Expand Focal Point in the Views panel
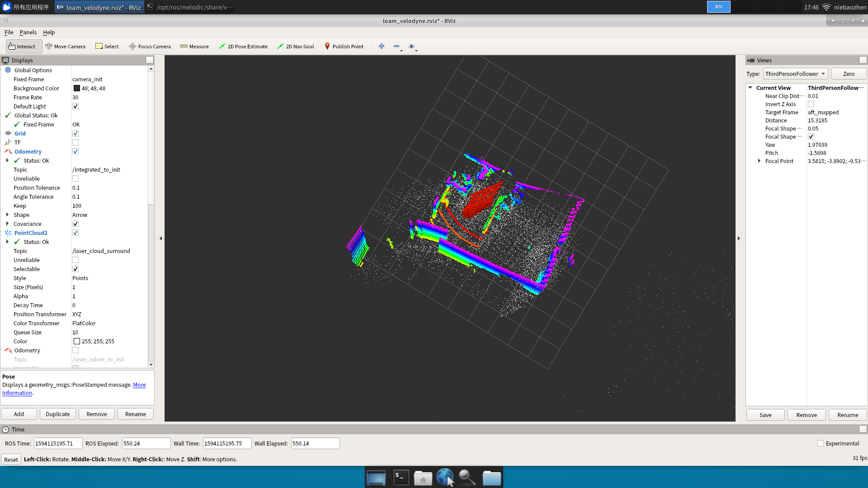The height and width of the screenshot is (488, 868). point(759,161)
